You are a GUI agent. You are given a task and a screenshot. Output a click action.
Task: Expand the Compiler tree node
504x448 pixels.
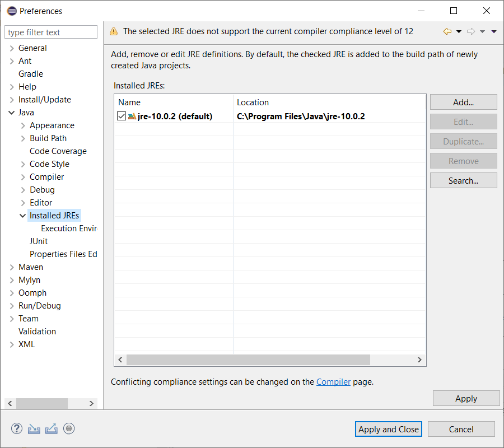pos(23,177)
